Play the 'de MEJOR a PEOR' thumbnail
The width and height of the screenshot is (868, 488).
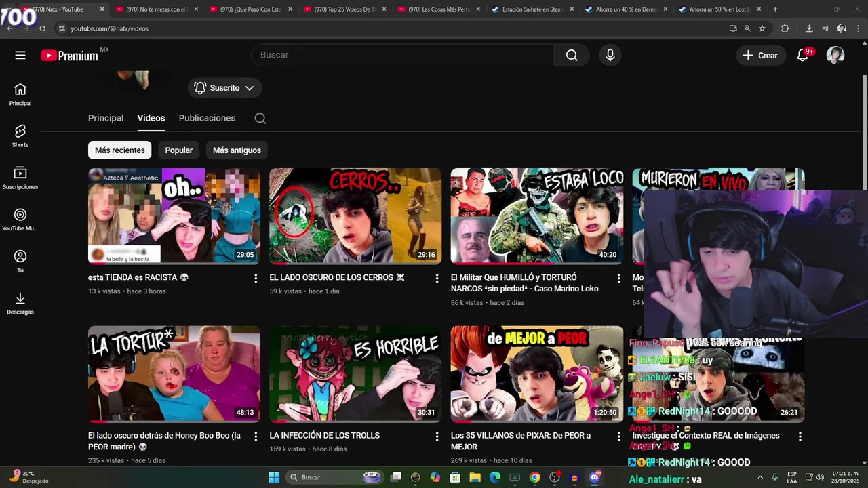(x=537, y=374)
